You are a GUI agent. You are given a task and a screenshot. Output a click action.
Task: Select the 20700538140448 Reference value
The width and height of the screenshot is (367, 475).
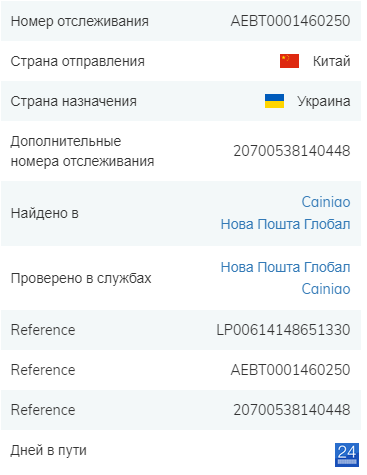(292, 410)
